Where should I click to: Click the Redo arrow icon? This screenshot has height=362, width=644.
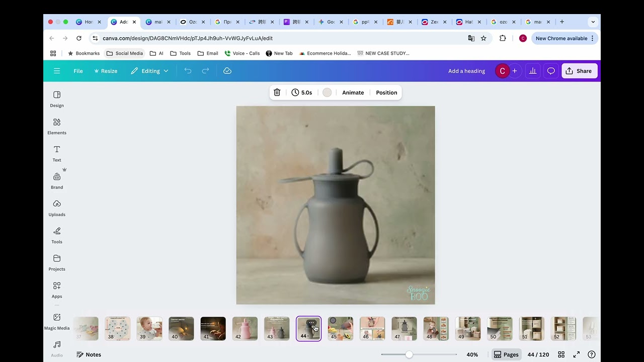click(x=205, y=71)
